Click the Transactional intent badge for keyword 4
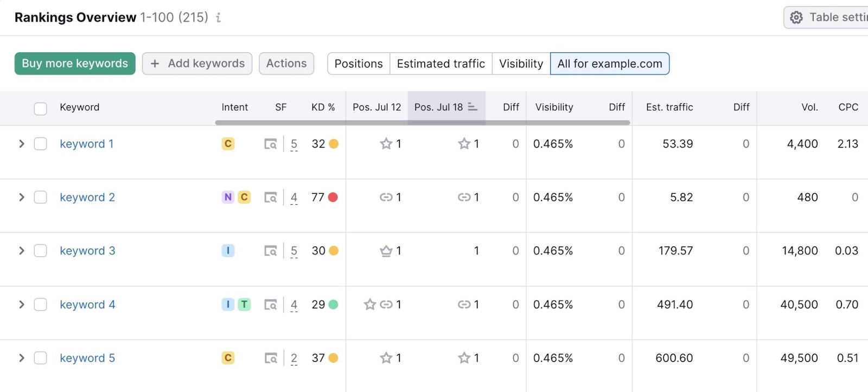This screenshot has height=392, width=868. pyautogui.click(x=244, y=305)
